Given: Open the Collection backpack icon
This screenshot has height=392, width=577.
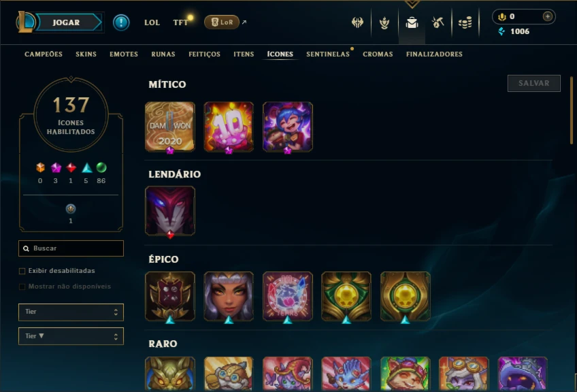Looking at the screenshot, I should pos(412,23).
